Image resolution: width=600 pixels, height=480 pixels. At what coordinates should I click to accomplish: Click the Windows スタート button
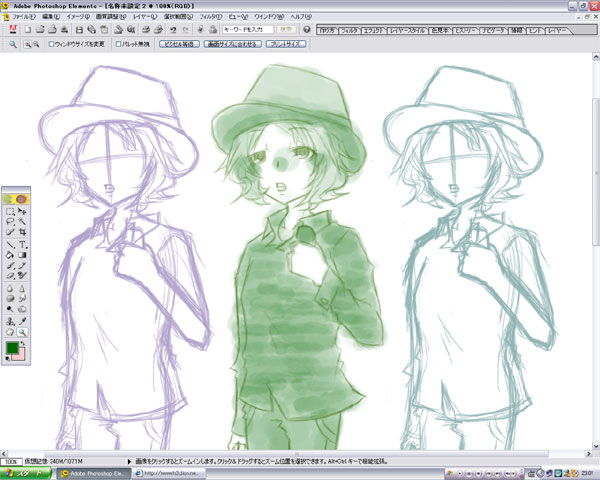[x=25, y=473]
